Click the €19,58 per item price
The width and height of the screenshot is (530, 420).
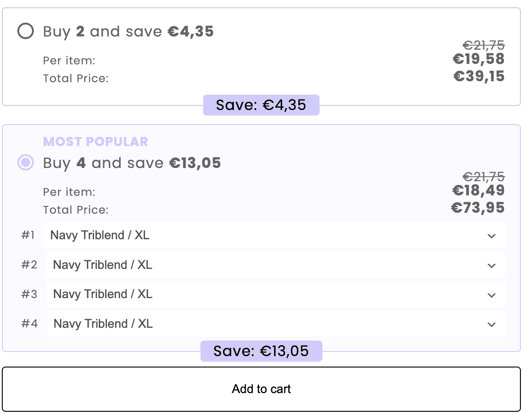[x=479, y=59]
